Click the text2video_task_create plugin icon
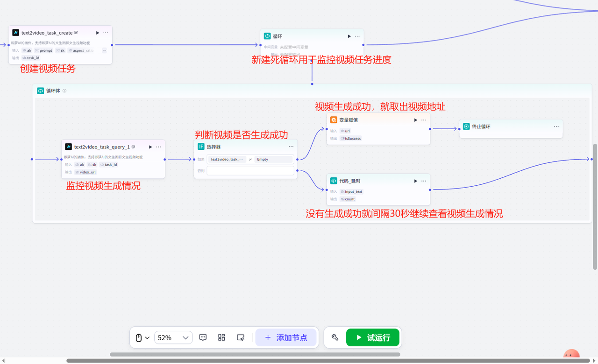 pos(15,33)
